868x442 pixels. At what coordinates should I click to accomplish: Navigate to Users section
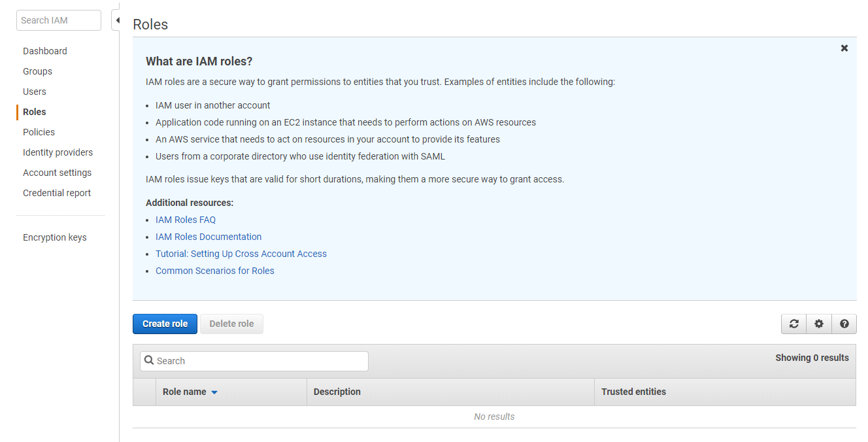(x=35, y=92)
